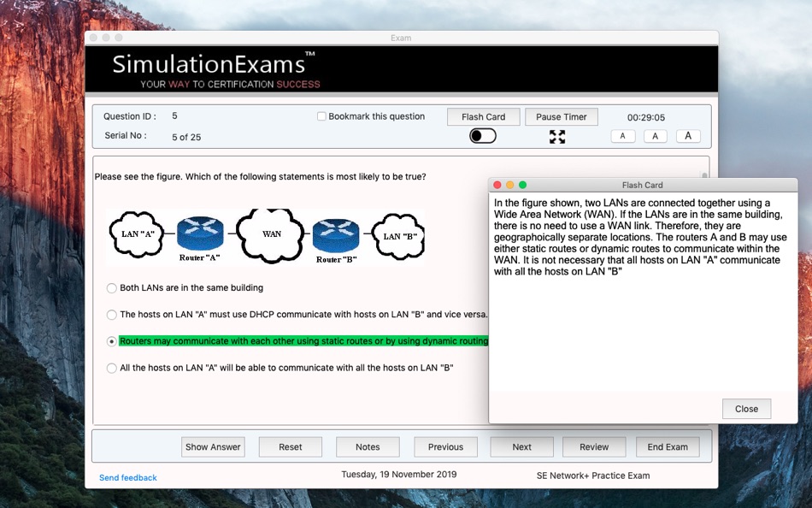Click the '5 of 25' serial number
This screenshot has width=812, height=508.
[186, 137]
